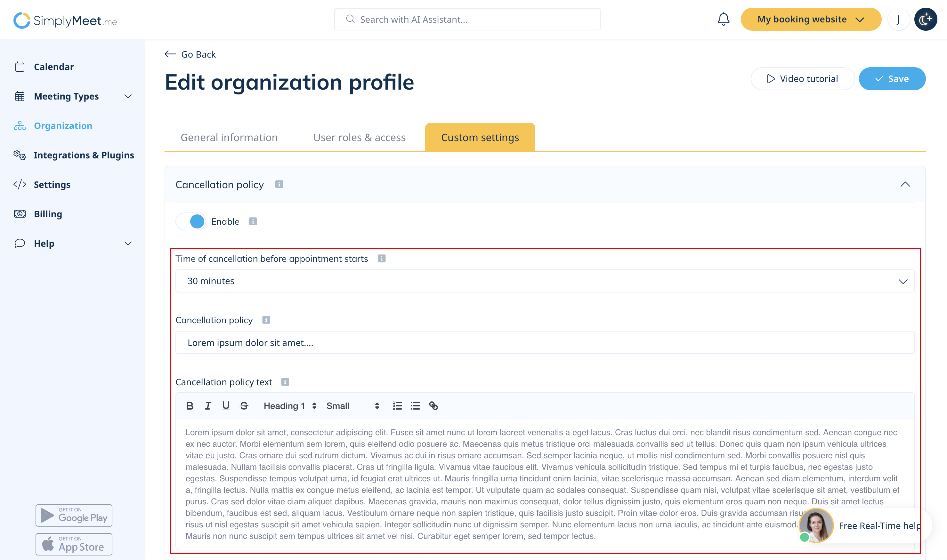Disable the cancellation policy Enable switch
This screenshot has width=947, height=560.
coord(191,221)
